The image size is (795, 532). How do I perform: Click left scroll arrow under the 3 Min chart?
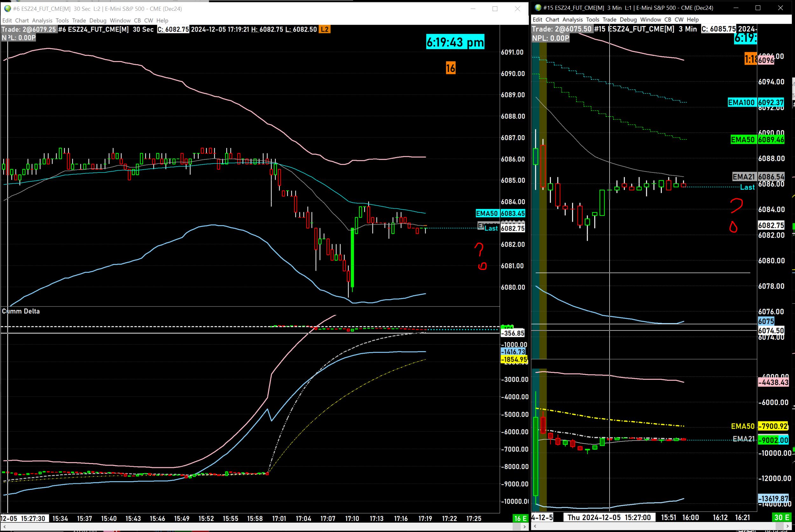pos(536,526)
